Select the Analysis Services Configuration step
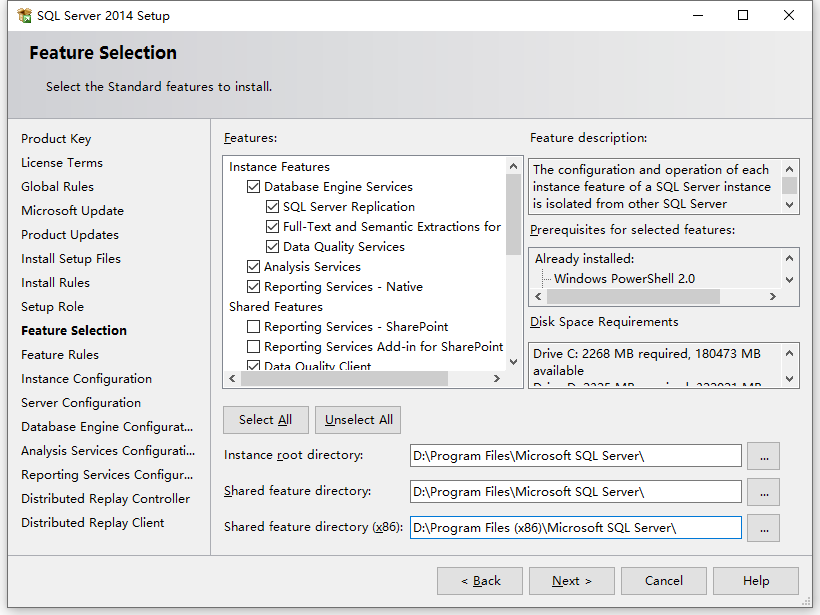Image resolution: width=820 pixels, height=615 pixels. coord(108,451)
